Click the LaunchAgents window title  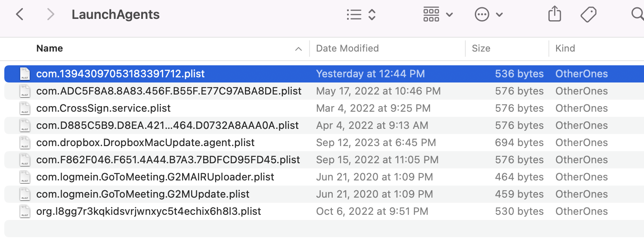(115, 15)
